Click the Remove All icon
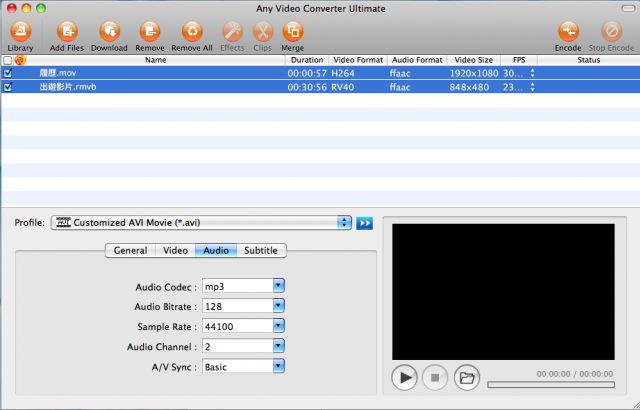 click(x=192, y=32)
